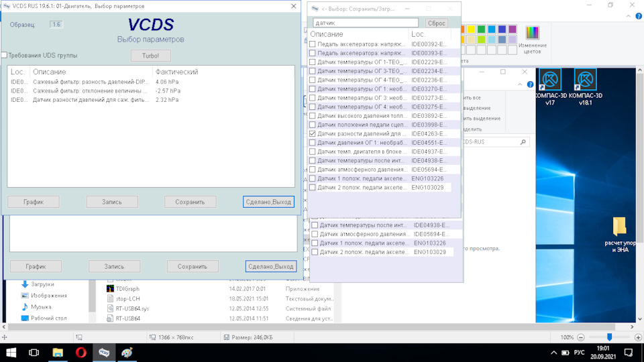The width and height of the screenshot is (644, 362).
Task: Click the Загрузки folder icon in the canvas
Action: tap(25, 284)
